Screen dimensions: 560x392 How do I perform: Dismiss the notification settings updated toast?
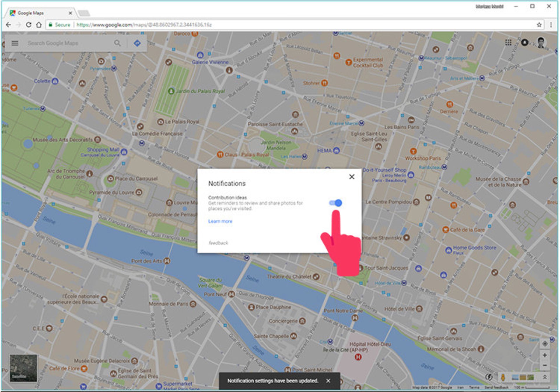[x=328, y=381]
